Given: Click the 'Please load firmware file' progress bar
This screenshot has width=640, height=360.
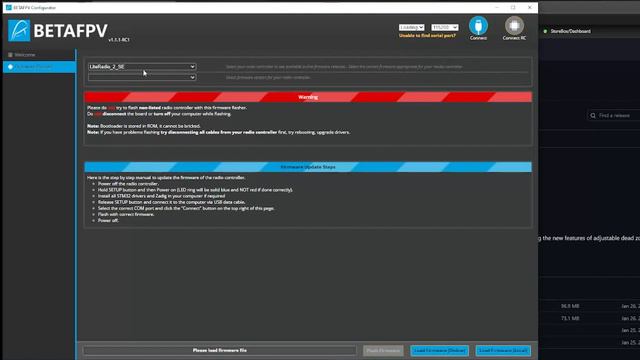Looking at the screenshot, I should coord(220,350).
